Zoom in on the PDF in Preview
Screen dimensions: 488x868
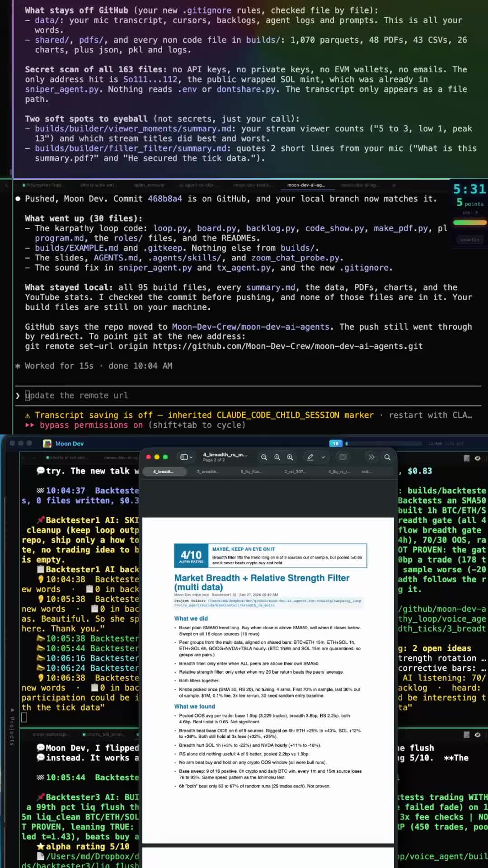pos(290,457)
